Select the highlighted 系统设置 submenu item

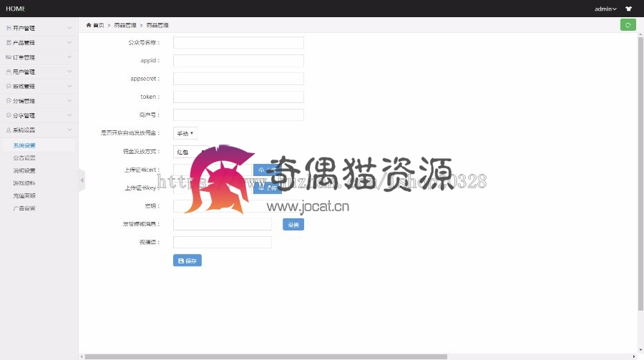point(24,145)
